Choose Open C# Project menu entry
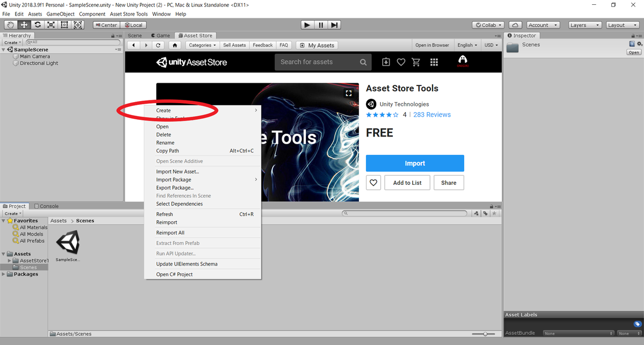The width and height of the screenshot is (644, 345). (x=203, y=274)
